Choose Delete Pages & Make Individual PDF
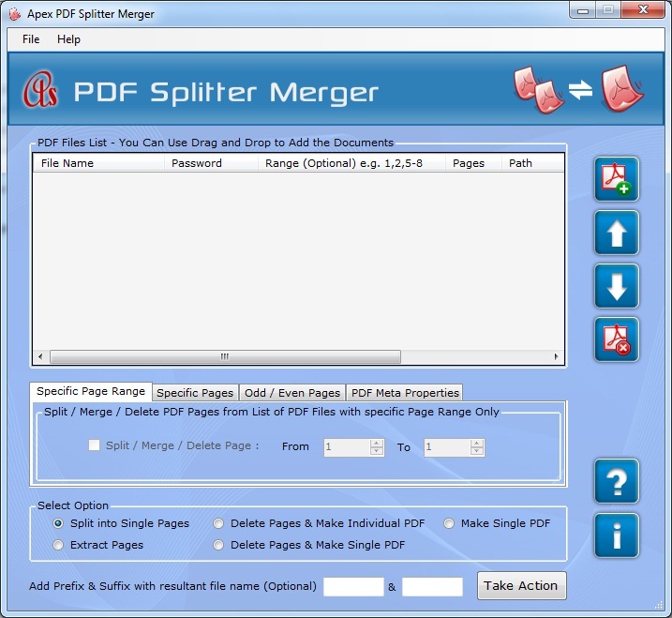This screenshot has width=672, height=618. click(x=218, y=523)
